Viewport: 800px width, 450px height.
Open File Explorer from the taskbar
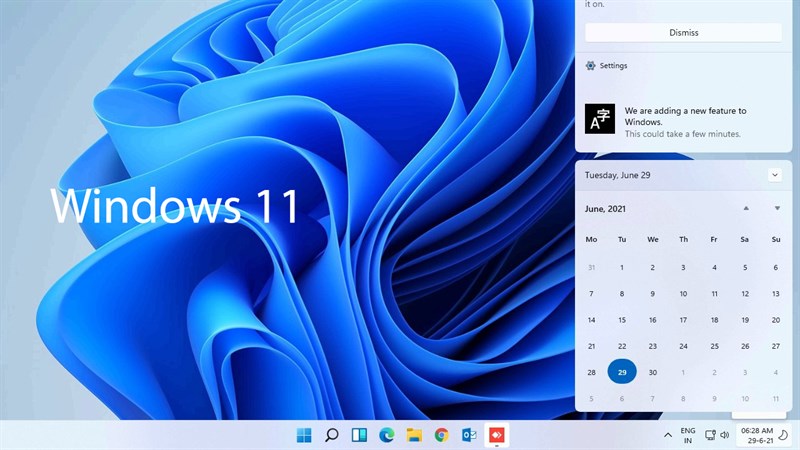pyautogui.click(x=414, y=435)
